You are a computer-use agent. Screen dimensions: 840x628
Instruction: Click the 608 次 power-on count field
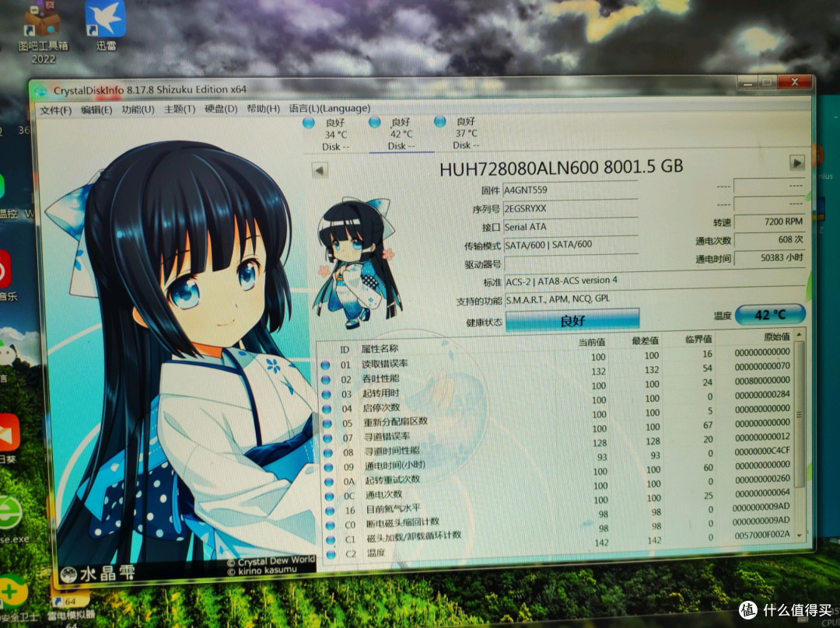(x=769, y=240)
